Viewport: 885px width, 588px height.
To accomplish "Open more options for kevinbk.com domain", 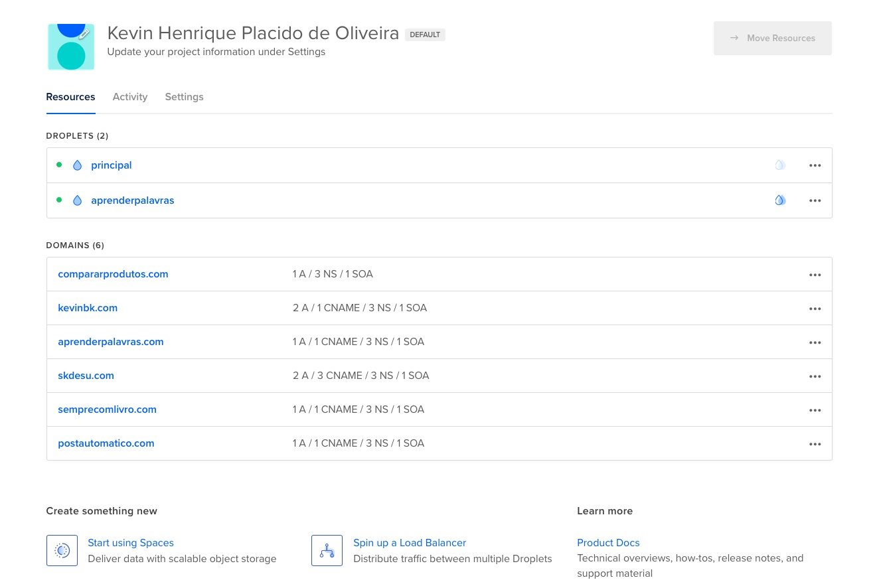I will coord(815,309).
